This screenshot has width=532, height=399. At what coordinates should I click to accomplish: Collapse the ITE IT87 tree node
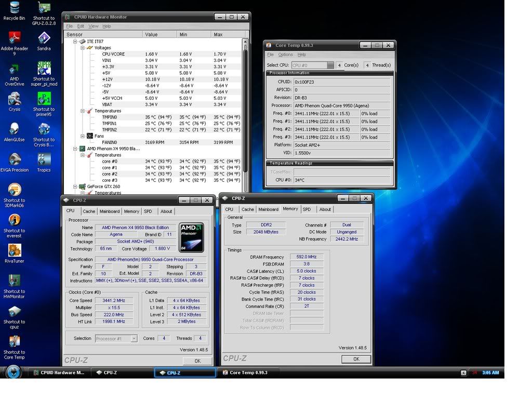click(75, 42)
